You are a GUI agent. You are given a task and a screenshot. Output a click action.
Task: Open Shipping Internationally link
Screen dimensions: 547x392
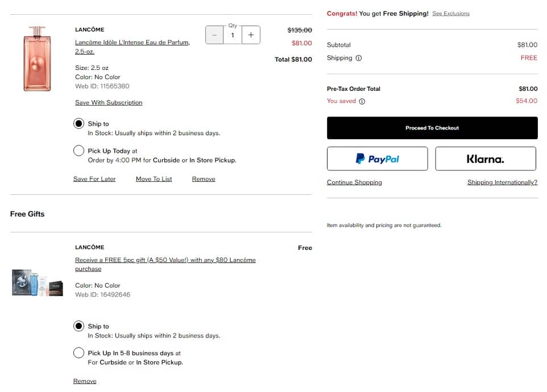(x=502, y=182)
